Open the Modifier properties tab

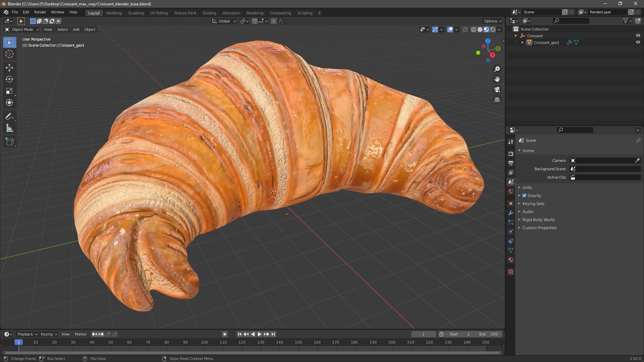(511, 213)
